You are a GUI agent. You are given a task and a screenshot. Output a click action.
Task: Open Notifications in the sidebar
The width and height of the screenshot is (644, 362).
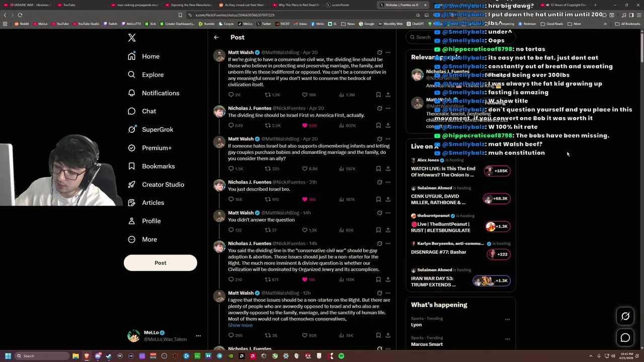click(153, 93)
